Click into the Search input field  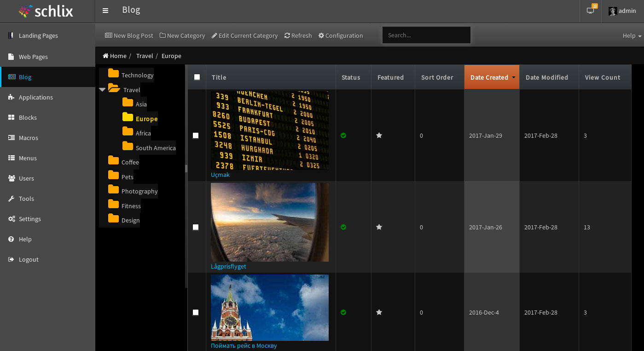426,35
